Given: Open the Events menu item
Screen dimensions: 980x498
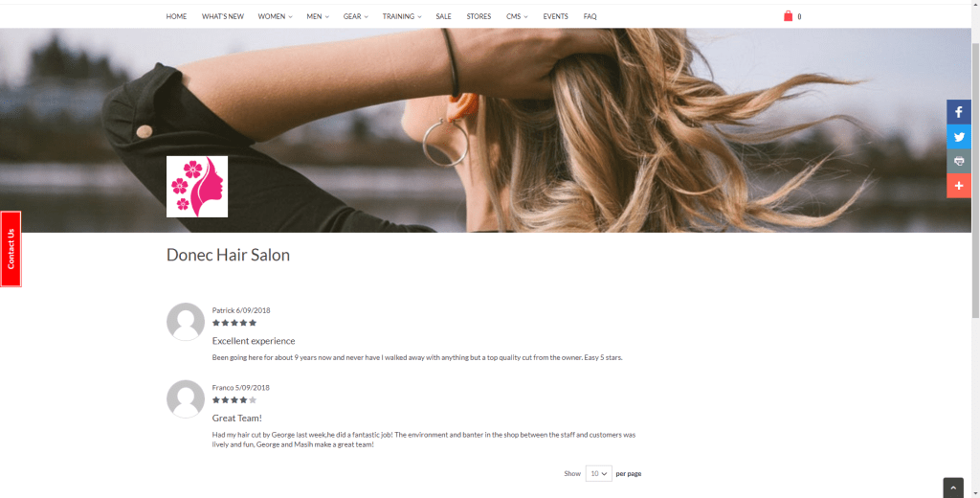Looking at the screenshot, I should (x=556, y=16).
